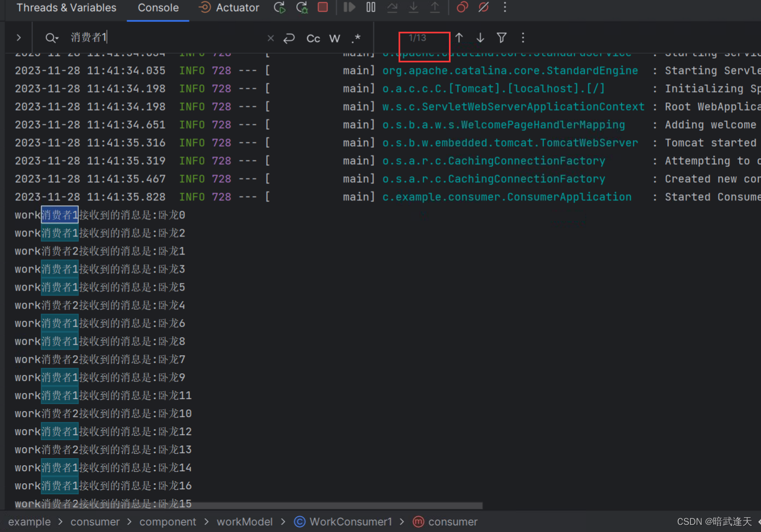The width and height of the screenshot is (761, 532).
Task: Switch to Threads & Variables tab
Action: click(x=66, y=8)
